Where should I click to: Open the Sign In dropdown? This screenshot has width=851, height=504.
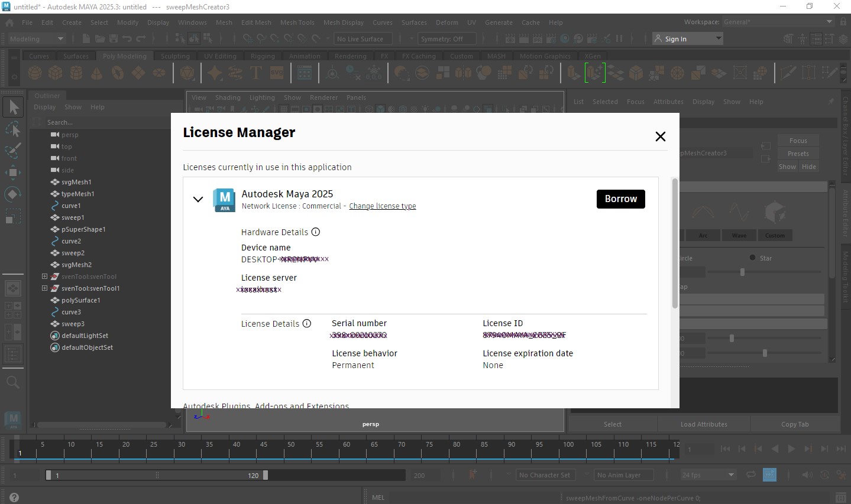(688, 39)
